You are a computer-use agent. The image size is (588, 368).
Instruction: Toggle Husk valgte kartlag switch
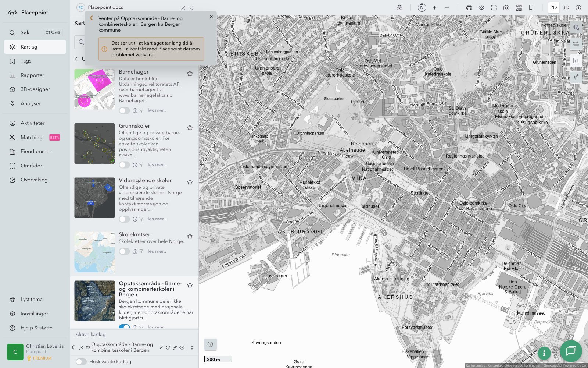click(x=81, y=362)
